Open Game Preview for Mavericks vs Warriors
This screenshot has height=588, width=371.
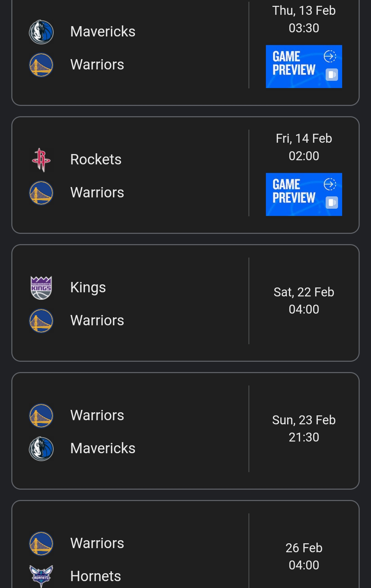pos(304,66)
